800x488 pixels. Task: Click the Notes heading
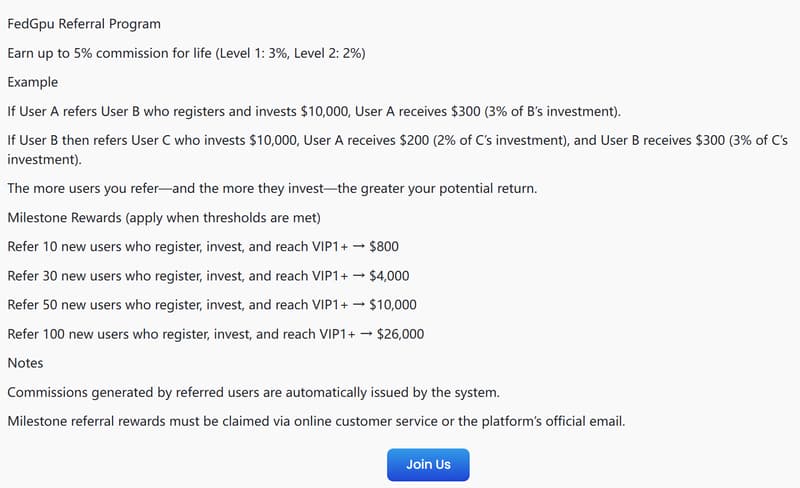pyautogui.click(x=25, y=363)
